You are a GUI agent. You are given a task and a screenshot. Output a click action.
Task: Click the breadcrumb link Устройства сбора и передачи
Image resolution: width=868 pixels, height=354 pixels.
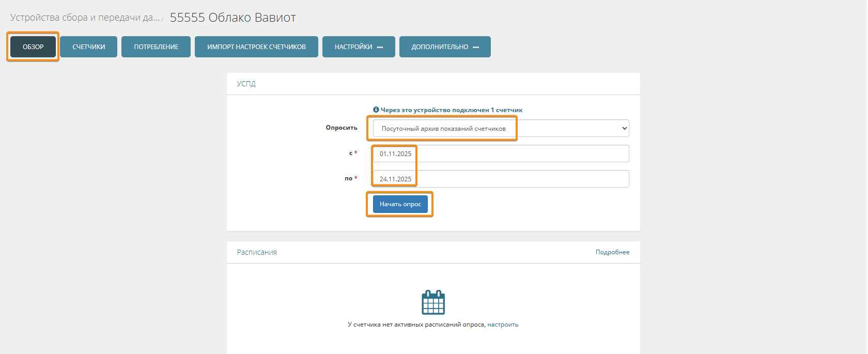click(85, 18)
